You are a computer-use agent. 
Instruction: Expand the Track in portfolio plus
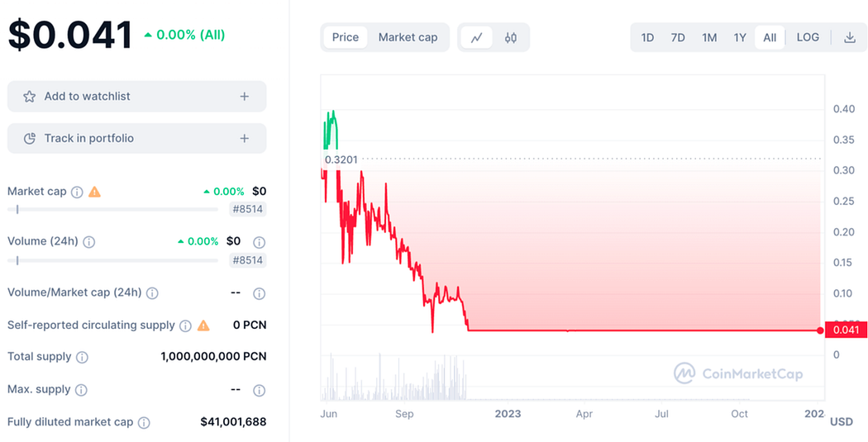click(x=244, y=138)
